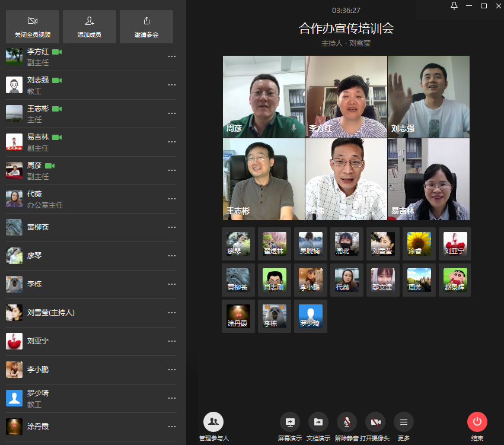
Task: Click 涂春 sunflower avatar thumbnail
Action: (x=419, y=244)
